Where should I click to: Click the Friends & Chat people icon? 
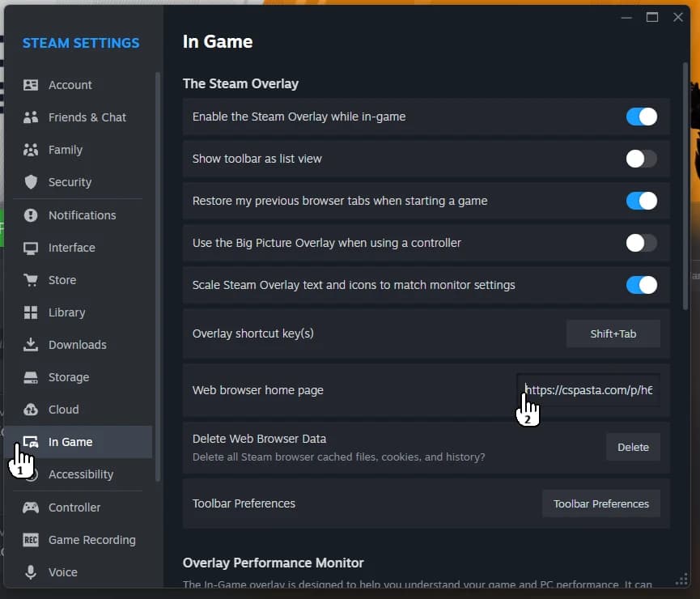[31, 117]
